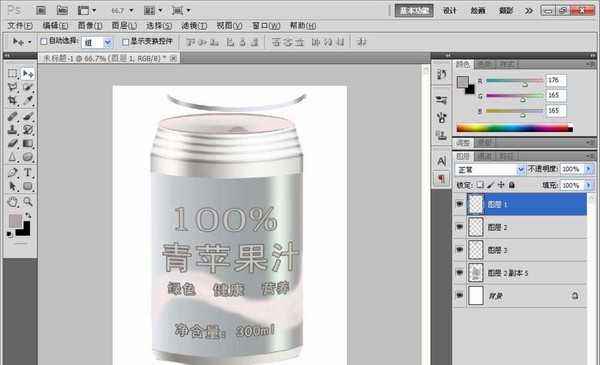Open the 文件(F) menu
The width and height of the screenshot is (600, 365).
tap(20, 26)
